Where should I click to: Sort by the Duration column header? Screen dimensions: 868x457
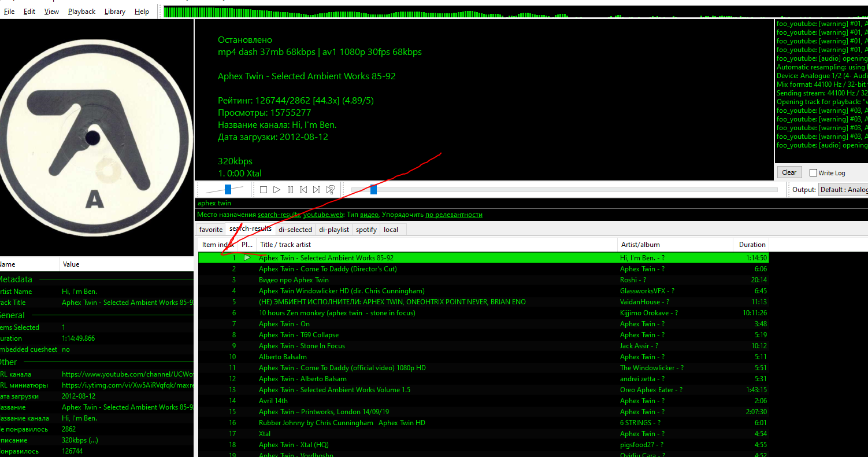751,245
